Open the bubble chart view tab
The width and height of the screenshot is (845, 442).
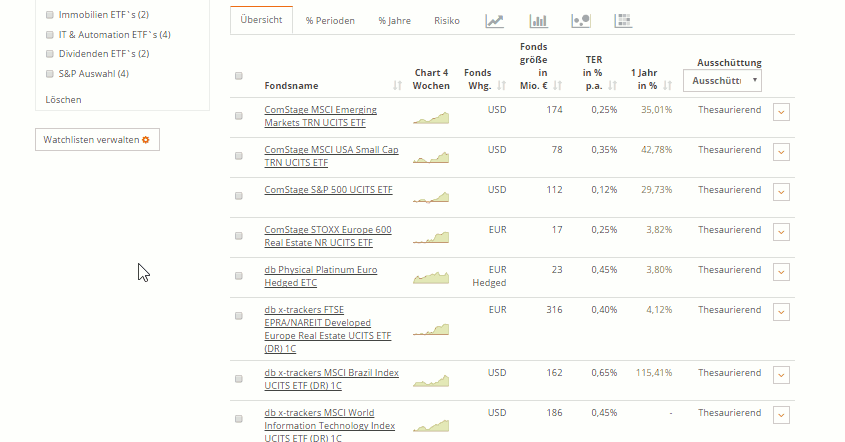[581, 21]
